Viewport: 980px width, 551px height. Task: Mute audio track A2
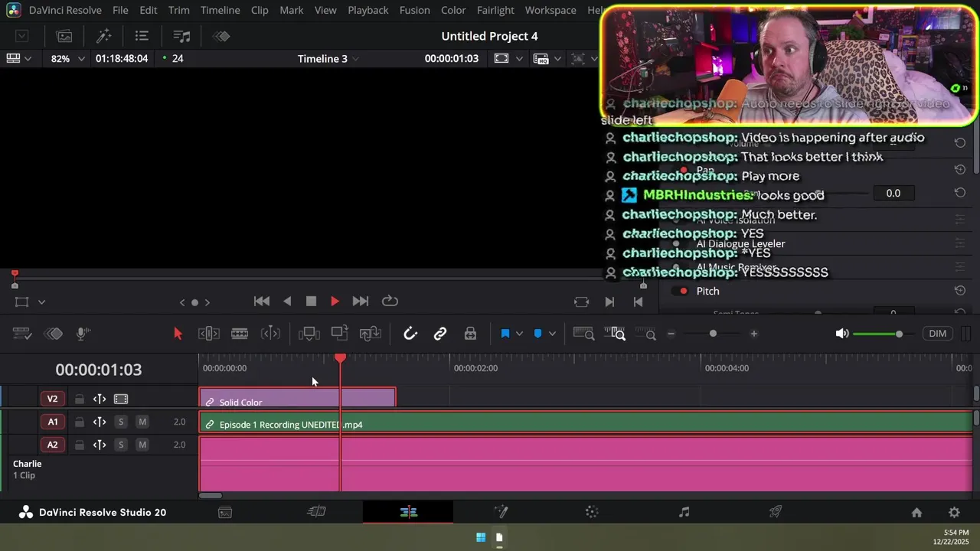tap(142, 445)
